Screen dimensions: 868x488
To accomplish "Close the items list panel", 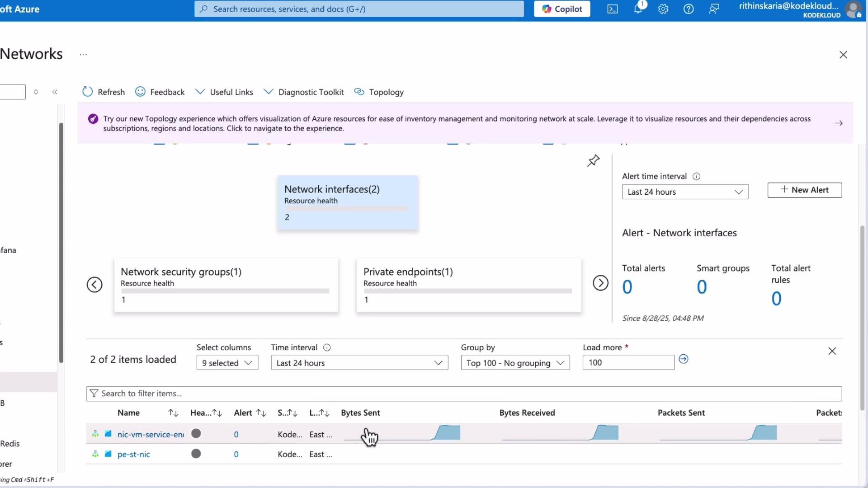I will click(x=832, y=351).
